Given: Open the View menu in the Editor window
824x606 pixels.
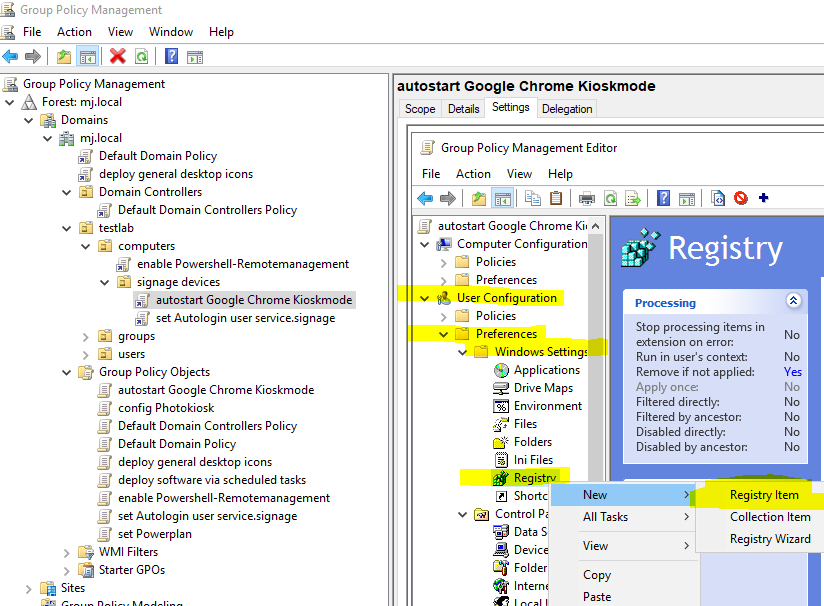Looking at the screenshot, I should (x=519, y=174).
